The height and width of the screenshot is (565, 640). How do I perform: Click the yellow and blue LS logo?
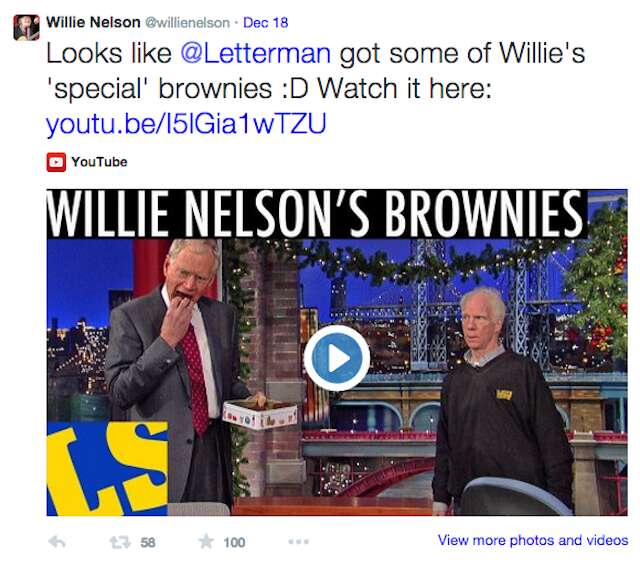[x=107, y=469]
